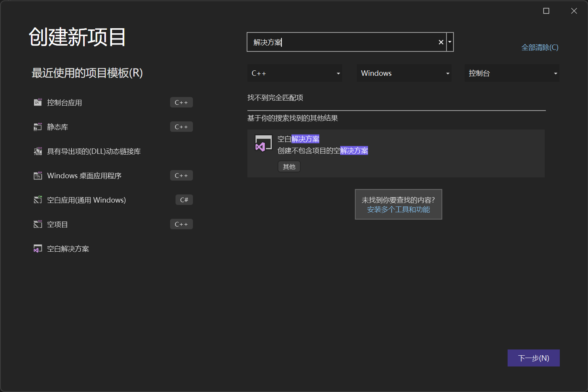This screenshot has width=588, height=392.
Task: Click the 空项目 template icon
Action: [37, 224]
